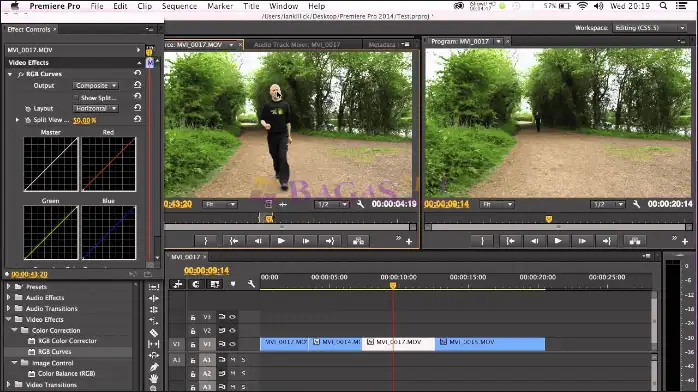Expand the Audio Transitions folder
Image resolution: width=698 pixels, height=392 pixels.
(8, 308)
